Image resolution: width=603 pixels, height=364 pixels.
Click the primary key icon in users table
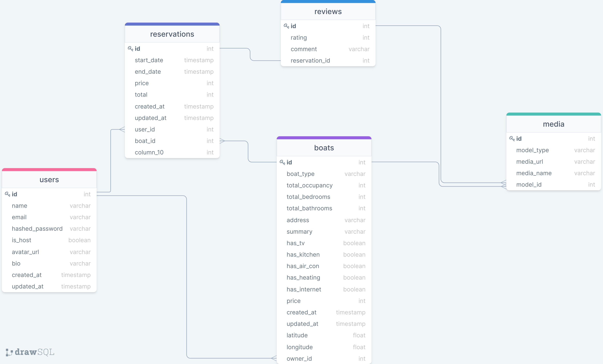tap(7, 194)
